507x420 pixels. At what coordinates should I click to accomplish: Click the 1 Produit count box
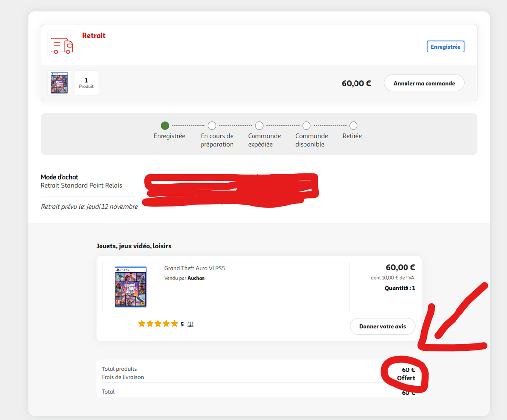point(86,83)
